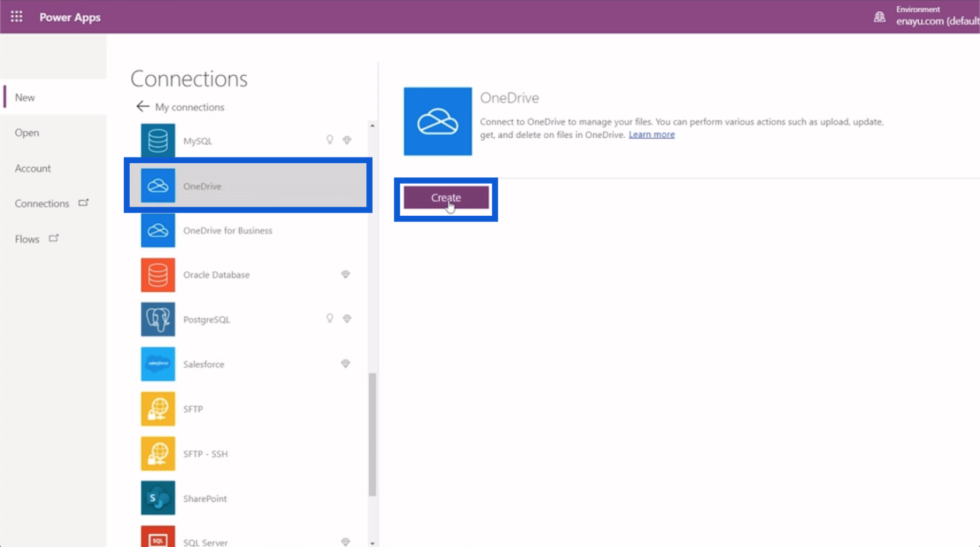The height and width of the screenshot is (547, 980).
Task: Click the SQL Server icon
Action: tap(157, 537)
